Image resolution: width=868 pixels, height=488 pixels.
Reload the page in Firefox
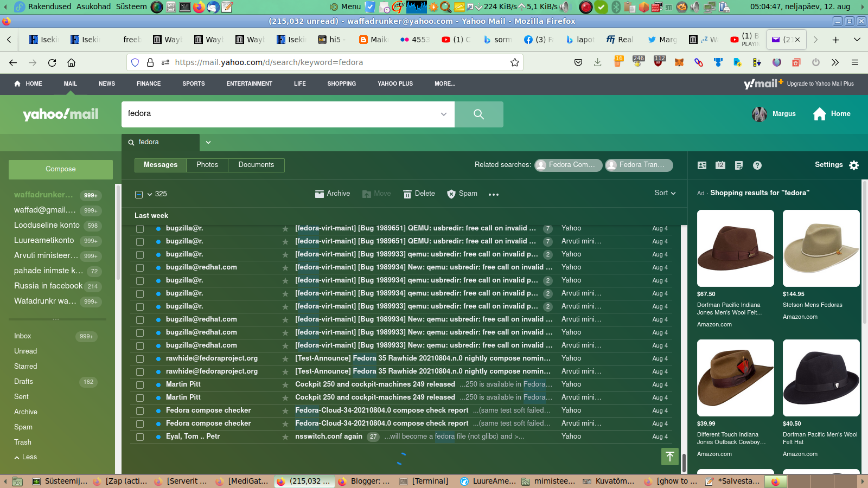tap(52, 62)
